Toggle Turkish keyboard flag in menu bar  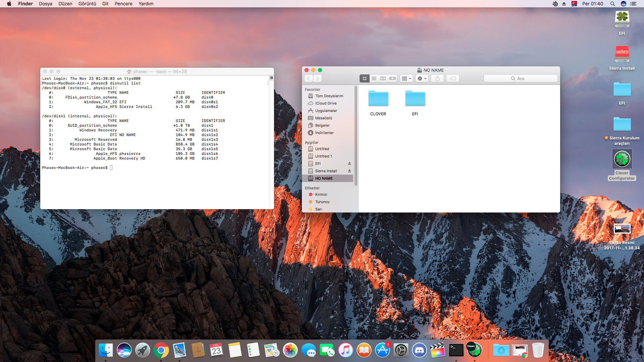[x=575, y=4]
